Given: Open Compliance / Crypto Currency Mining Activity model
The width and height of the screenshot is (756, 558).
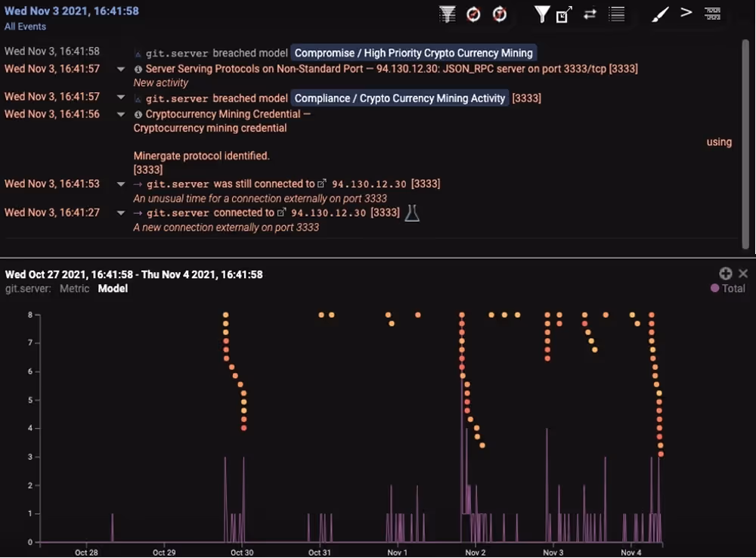Looking at the screenshot, I should [x=400, y=98].
